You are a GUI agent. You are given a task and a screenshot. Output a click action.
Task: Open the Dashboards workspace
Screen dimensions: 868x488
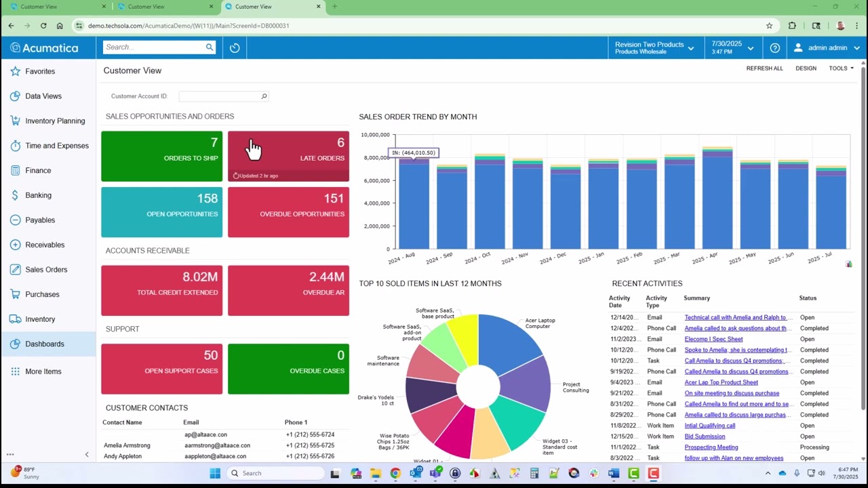[x=47, y=344]
